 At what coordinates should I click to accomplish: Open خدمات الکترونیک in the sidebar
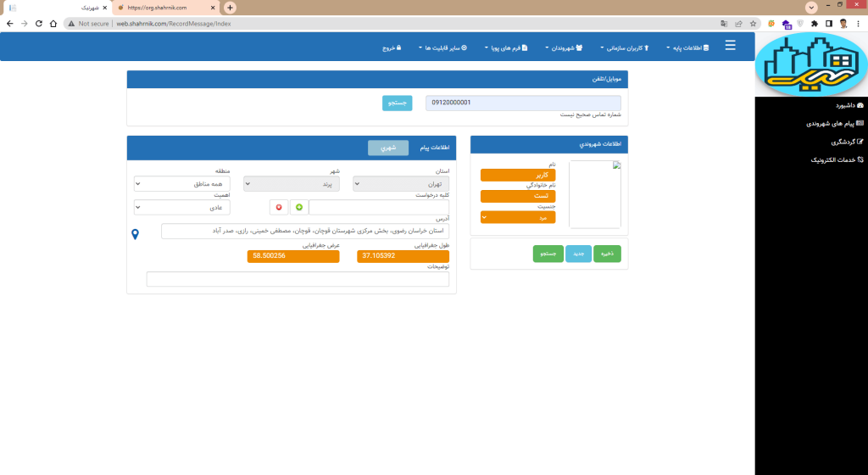837,160
